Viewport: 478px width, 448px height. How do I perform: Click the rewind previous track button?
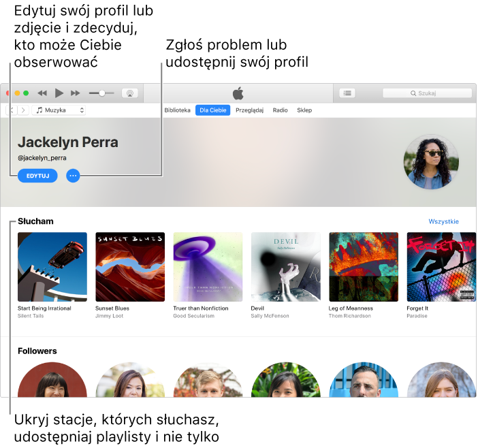click(42, 93)
